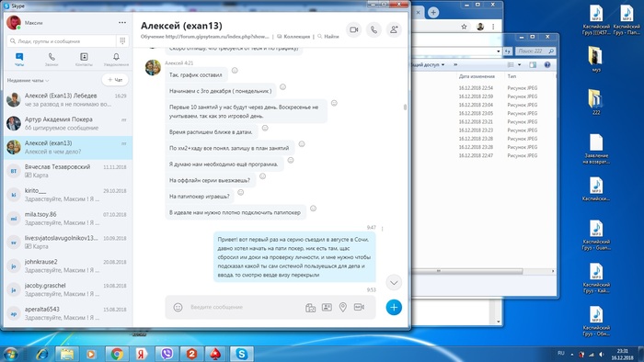644x362 pixels.
Task: Start a video call with Алексей
Action: point(353,30)
